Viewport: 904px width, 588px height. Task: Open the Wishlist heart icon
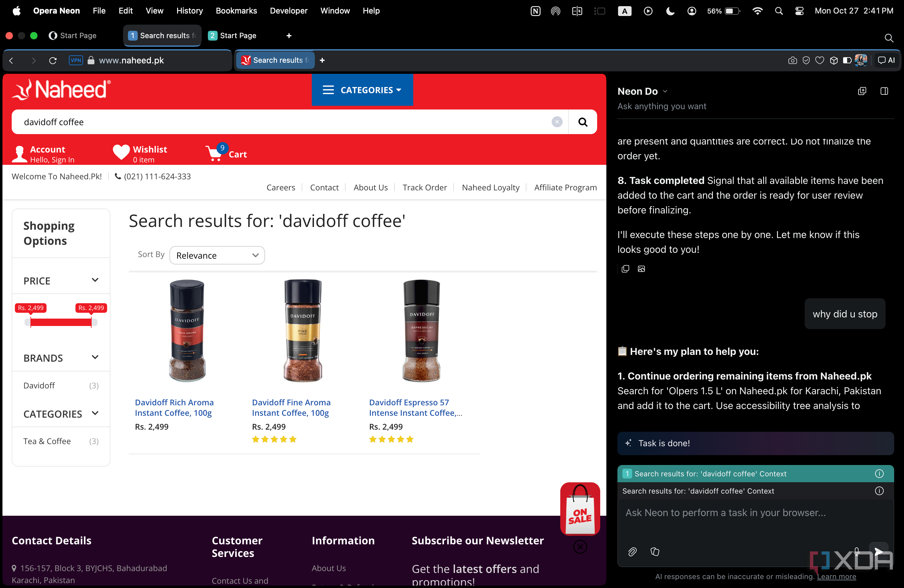tap(121, 153)
